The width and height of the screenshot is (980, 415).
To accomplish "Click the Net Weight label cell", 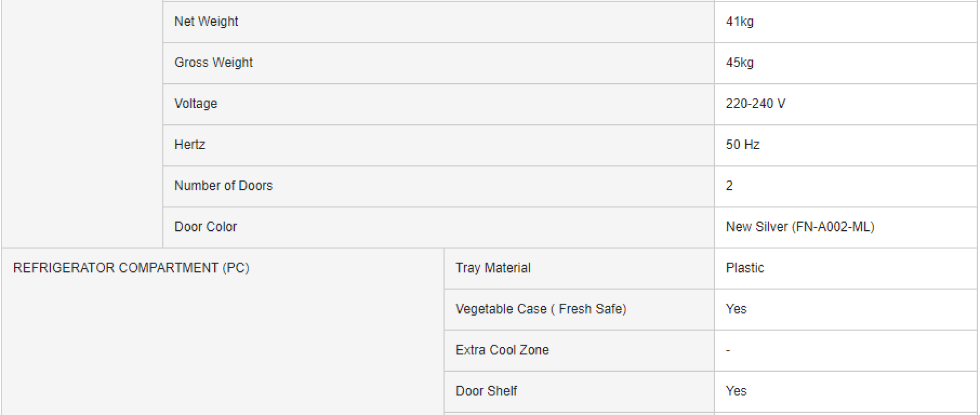I will [206, 21].
